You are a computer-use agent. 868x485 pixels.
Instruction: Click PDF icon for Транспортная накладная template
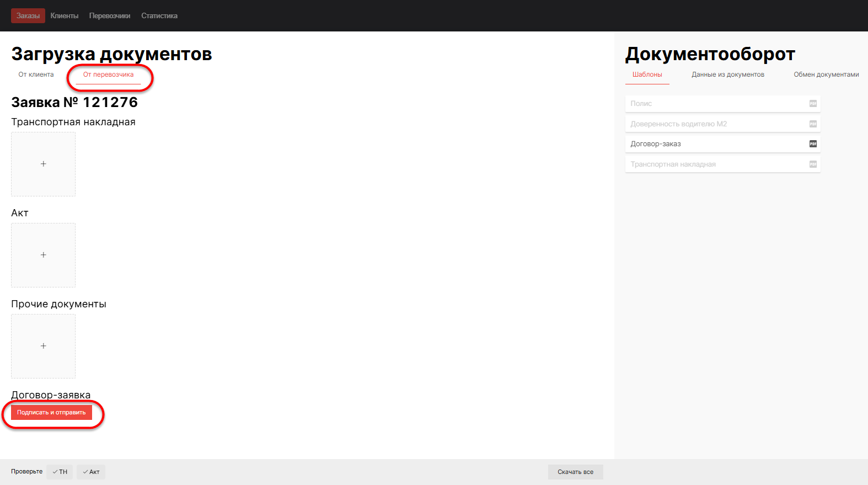813,164
